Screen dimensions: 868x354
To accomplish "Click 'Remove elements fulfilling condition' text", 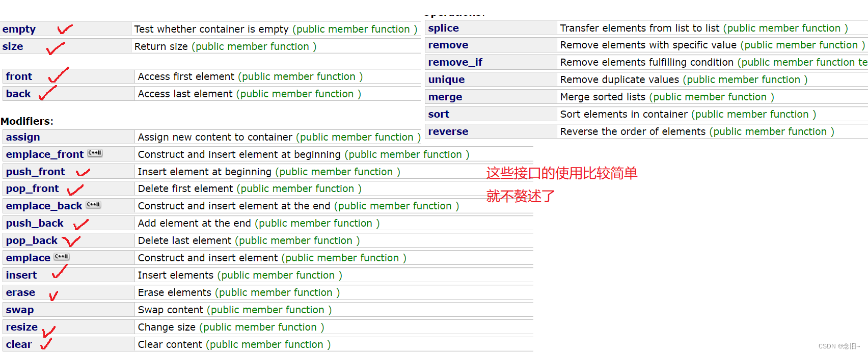I will pos(647,62).
